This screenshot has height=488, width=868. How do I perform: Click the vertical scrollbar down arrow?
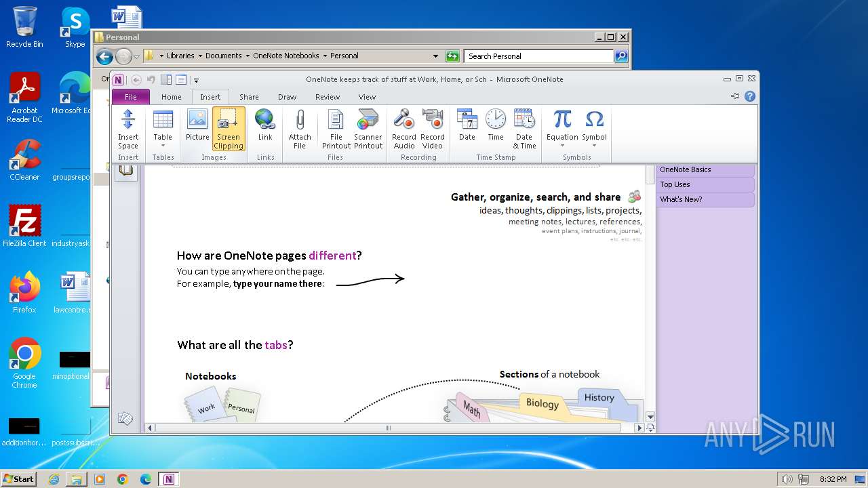click(x=650, y=417)
